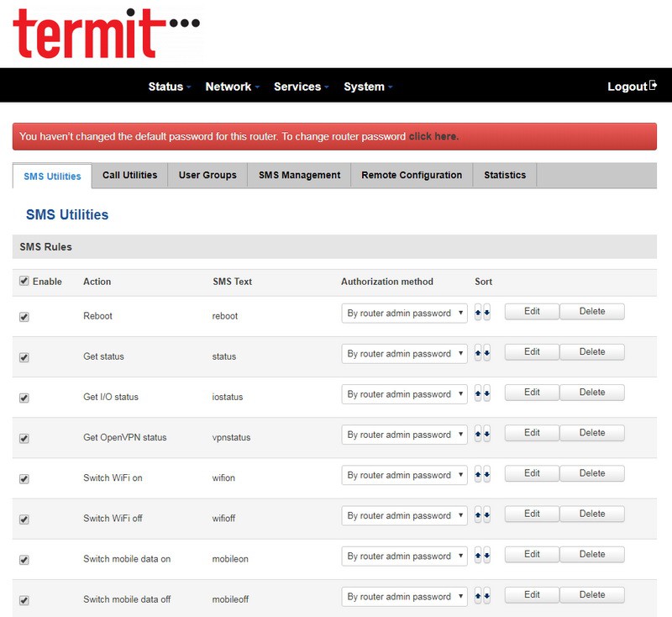Move the Switch mobile data on rule down

click(x=486, y=556)
